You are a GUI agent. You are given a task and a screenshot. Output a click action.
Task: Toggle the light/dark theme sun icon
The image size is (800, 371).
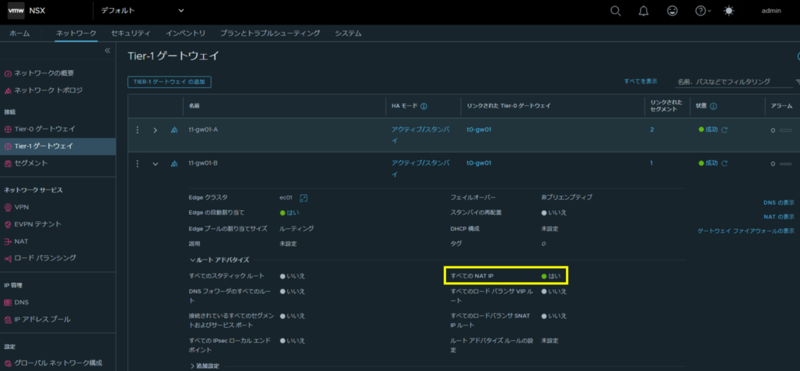pos(729,11)
